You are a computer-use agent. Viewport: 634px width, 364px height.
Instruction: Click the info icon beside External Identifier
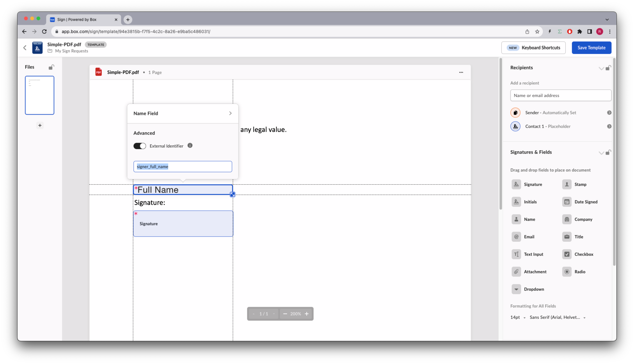click(190, 146)
